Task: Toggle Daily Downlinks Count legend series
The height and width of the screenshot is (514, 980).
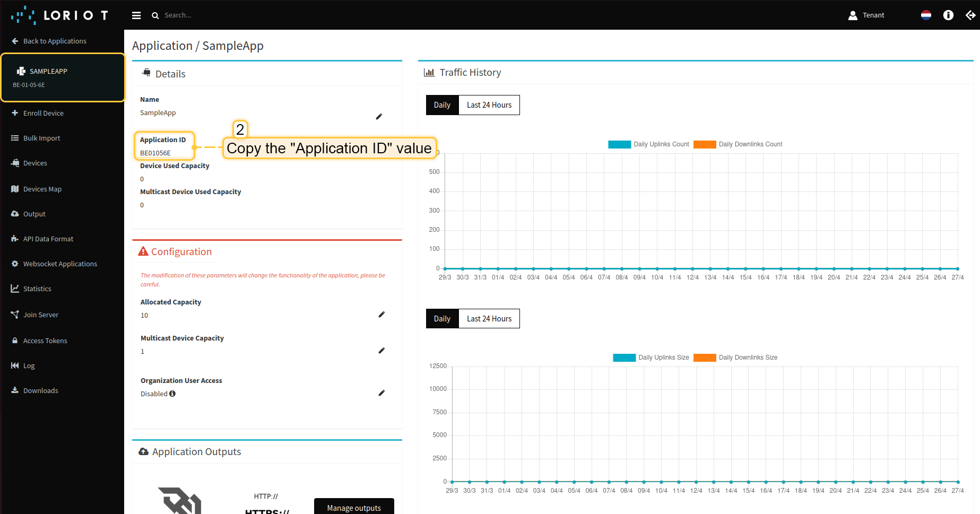Action: pos(738,144)
